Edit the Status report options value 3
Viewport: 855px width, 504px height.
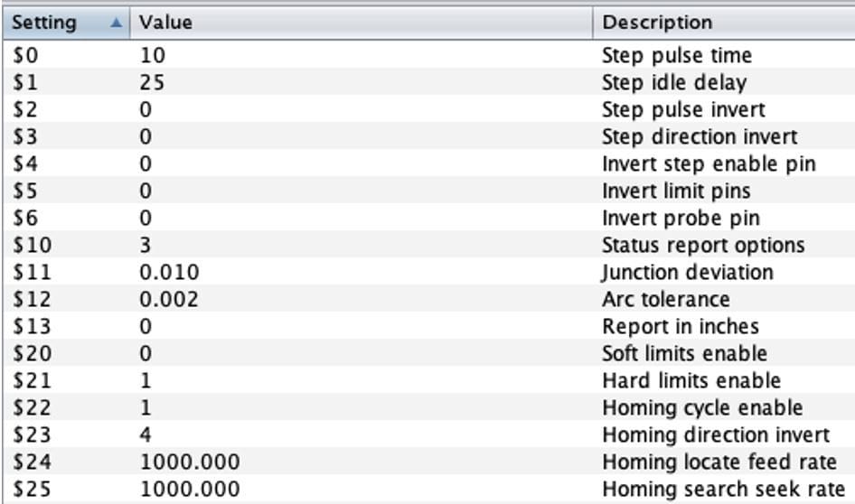point(146,246)
